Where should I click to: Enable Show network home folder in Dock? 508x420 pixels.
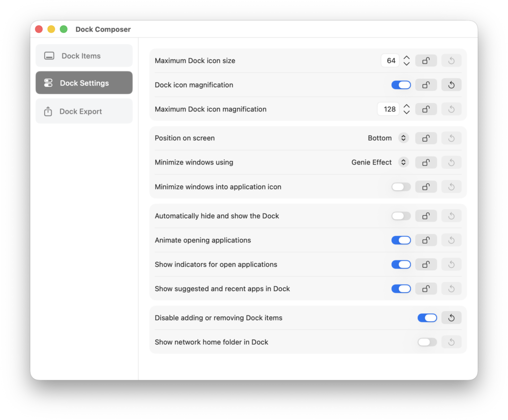pos(427,342)
